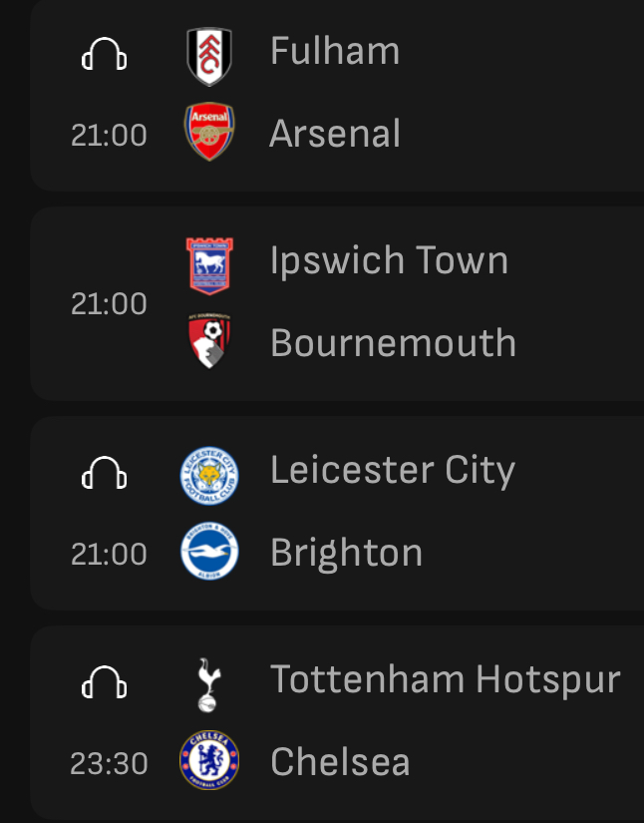This screenshot has height=823, width=644.
Task: Click the Leicester City crest
Action: [209, 476]
